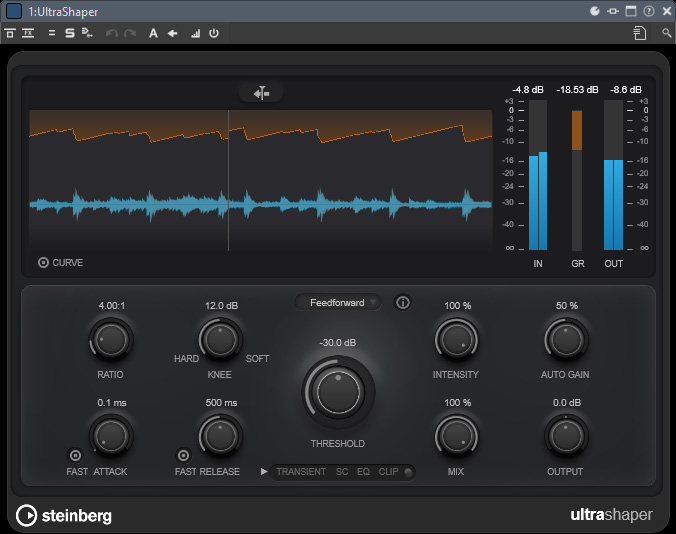Click the HARD knee label

click(x=186, y=359)
